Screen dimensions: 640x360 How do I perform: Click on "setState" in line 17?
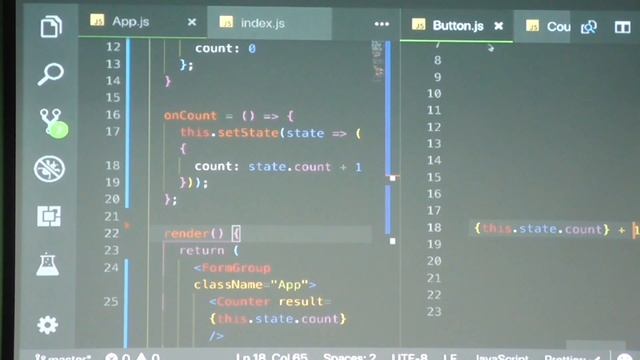coord(248,133)
